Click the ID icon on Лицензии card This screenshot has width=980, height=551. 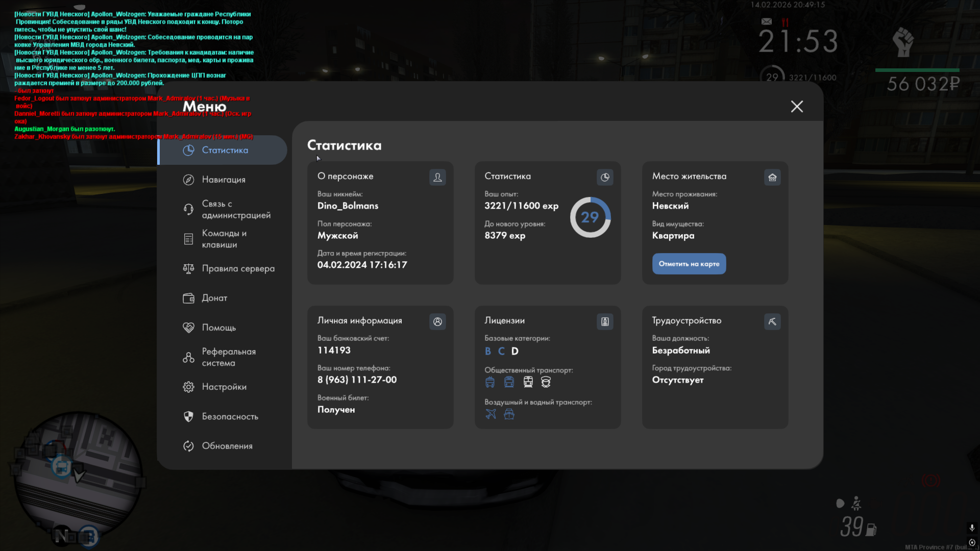(605, 321)
